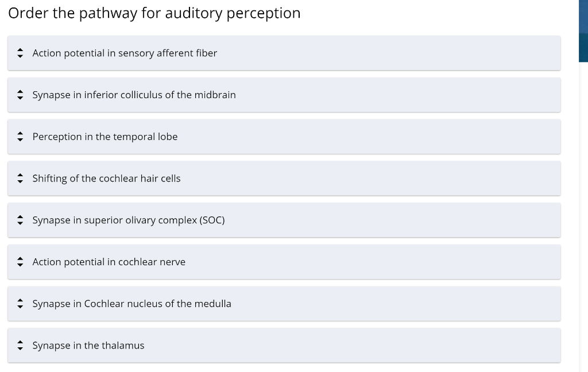Click the reorder arrows for sensory afferent fiber item
Image resolution: width=588 pixels, height=372 pixels.
pos(20,53)
